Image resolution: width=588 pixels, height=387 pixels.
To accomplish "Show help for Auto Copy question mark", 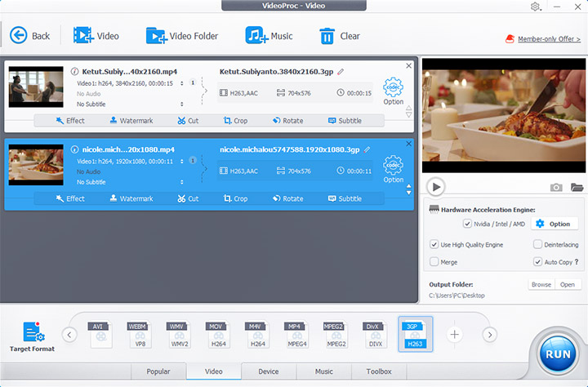I will (577, 262).
